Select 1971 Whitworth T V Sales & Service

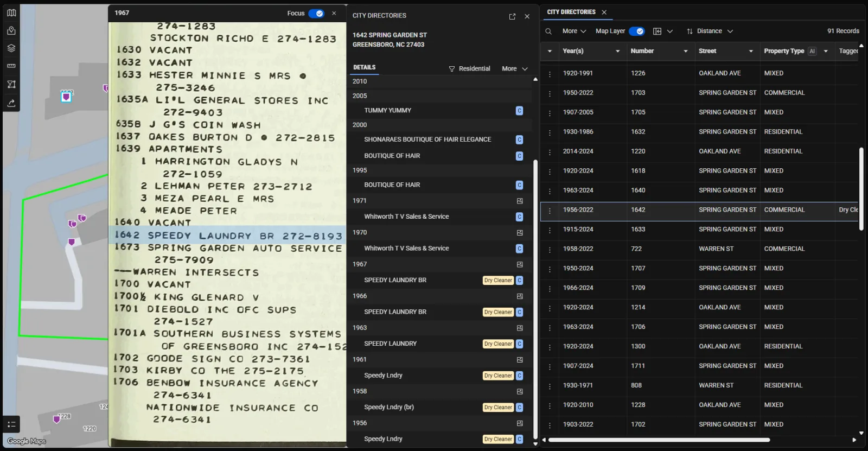coord(406,217)
